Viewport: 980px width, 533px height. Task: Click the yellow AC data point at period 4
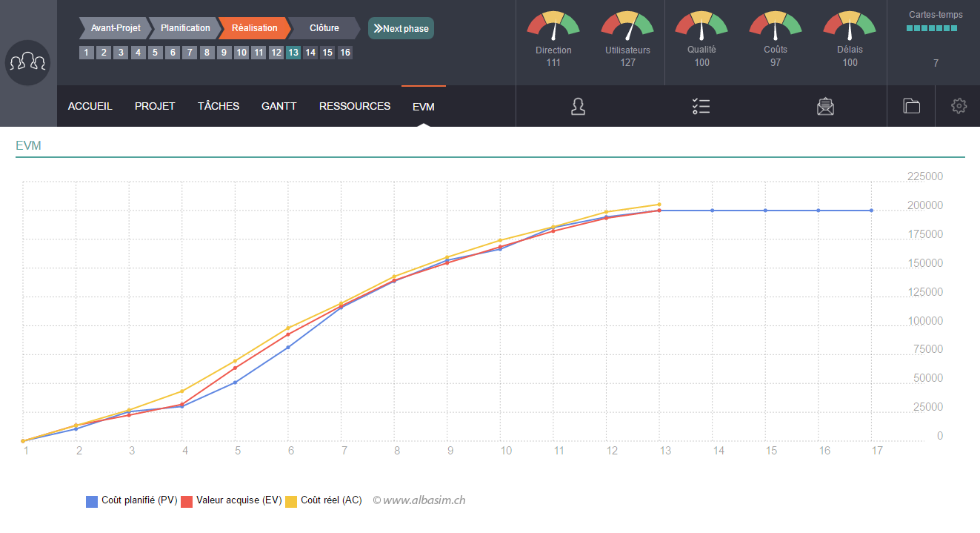182,391
